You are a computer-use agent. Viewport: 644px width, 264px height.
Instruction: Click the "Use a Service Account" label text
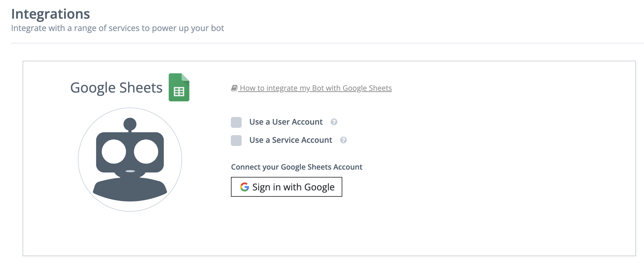tap(290, 140)
